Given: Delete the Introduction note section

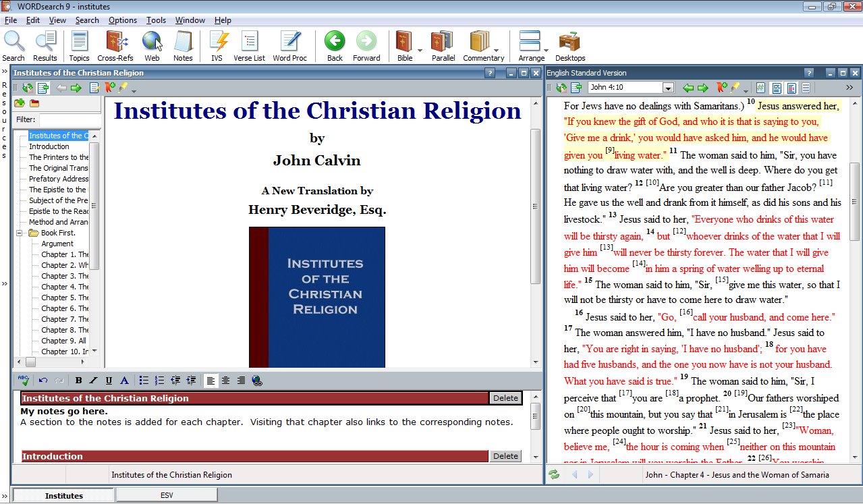Looking at the screenshot, I should 505,456.
